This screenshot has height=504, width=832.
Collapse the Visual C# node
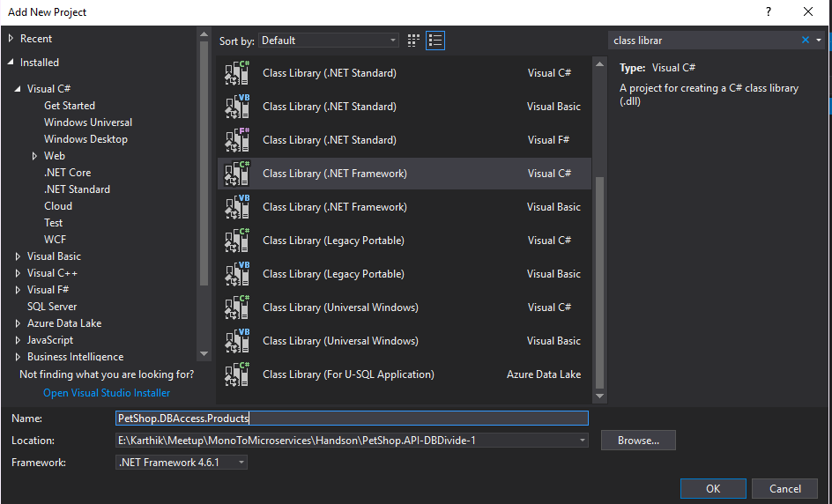(18, 89)
